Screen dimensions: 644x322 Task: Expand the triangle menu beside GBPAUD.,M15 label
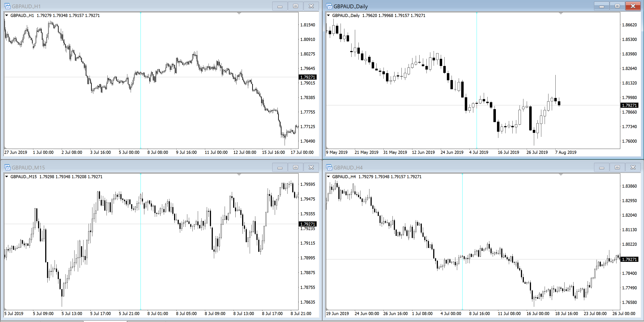click(7, 177)
